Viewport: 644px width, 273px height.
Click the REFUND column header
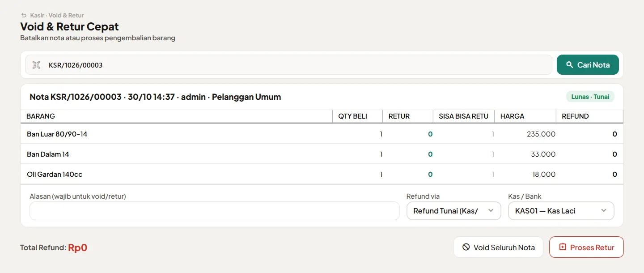589,116
